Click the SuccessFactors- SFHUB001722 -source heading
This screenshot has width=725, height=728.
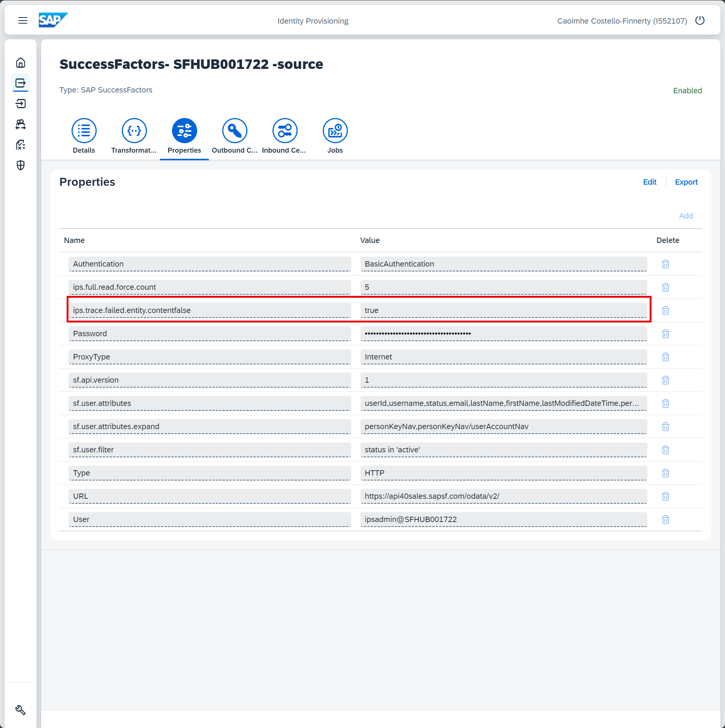point(191,64)
